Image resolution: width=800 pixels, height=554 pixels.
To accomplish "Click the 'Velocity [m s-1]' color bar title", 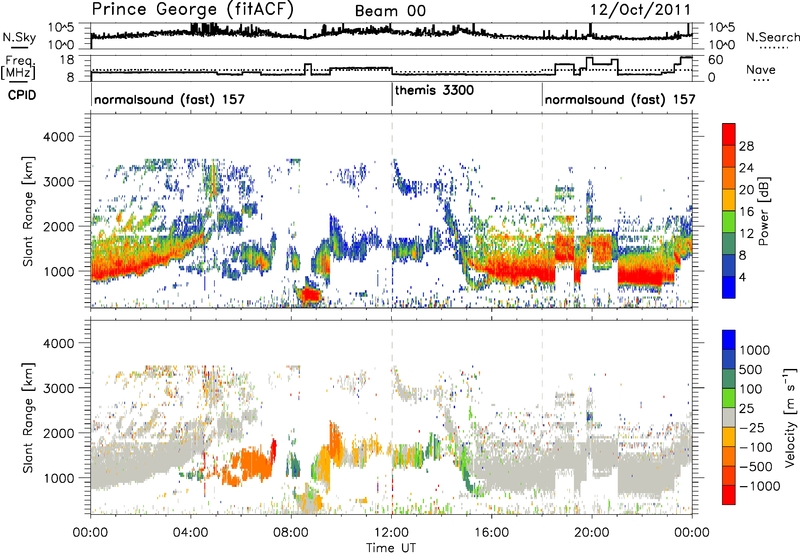I will tap(791, 417).
